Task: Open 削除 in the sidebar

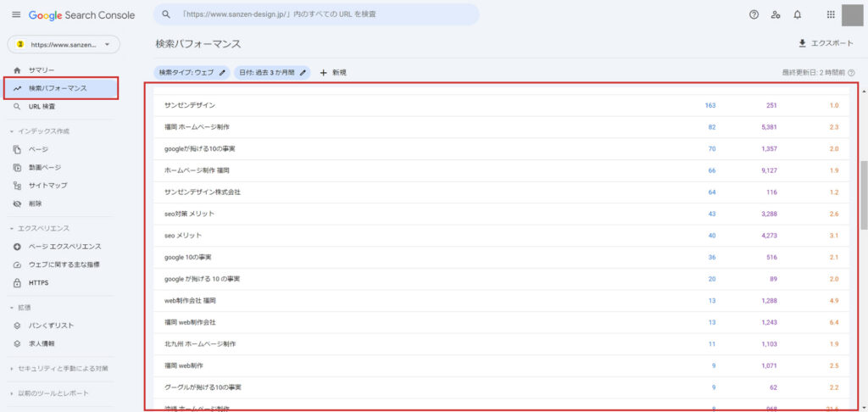Action: click(36, 203)
